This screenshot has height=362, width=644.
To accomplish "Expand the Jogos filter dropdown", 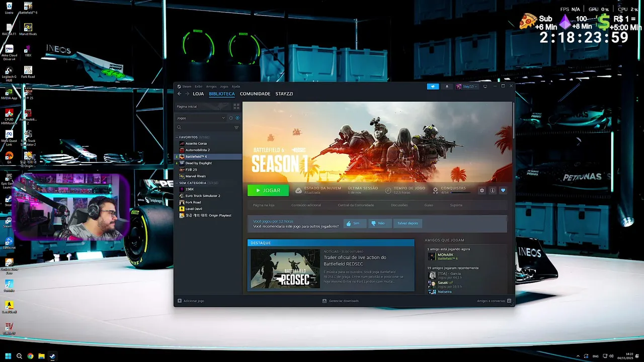I will tap(201, 118).
